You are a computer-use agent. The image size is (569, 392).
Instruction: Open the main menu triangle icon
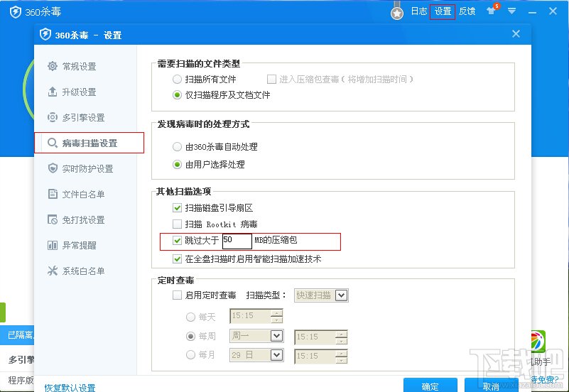(511, 11)
